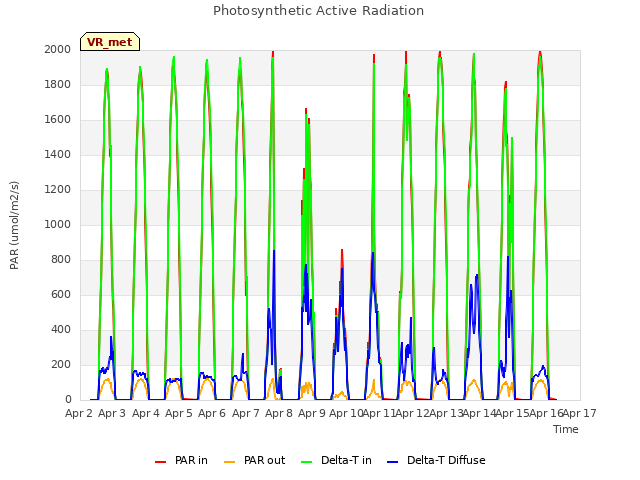The width and height of the screenshot is (640, 480).
Task: Click the Apr 17 x-axis date
Action: [x=580, y=413]
